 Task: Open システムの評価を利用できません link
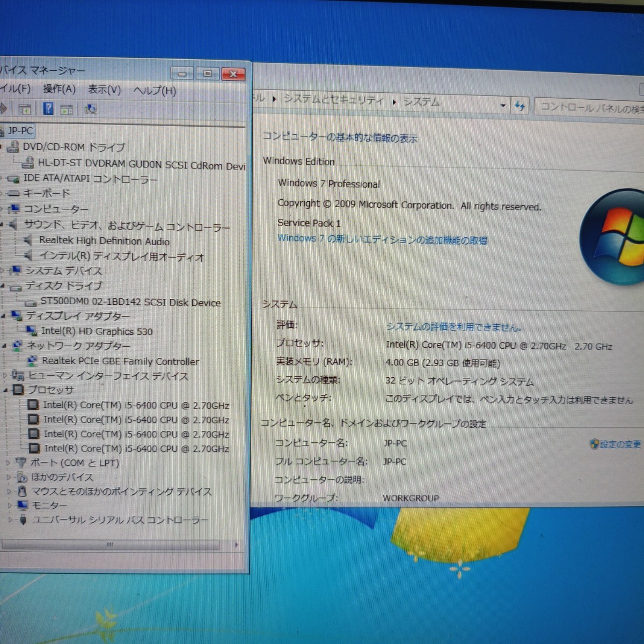(453, 327)
